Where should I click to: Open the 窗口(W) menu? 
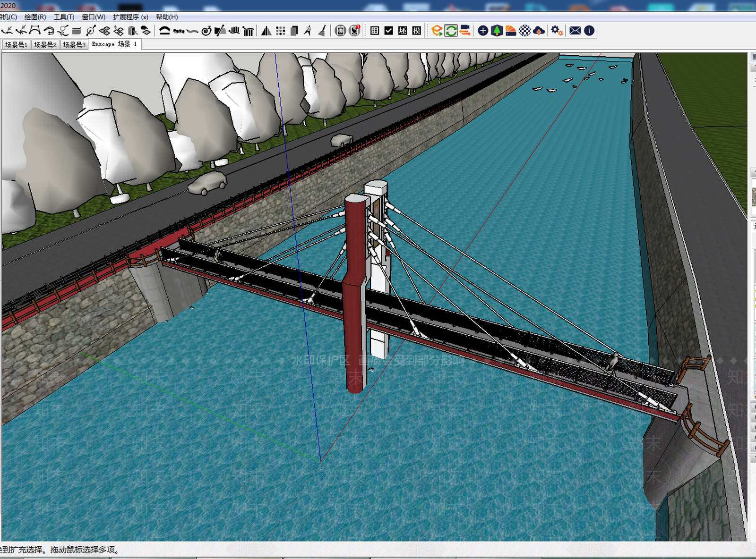[94, 17]
